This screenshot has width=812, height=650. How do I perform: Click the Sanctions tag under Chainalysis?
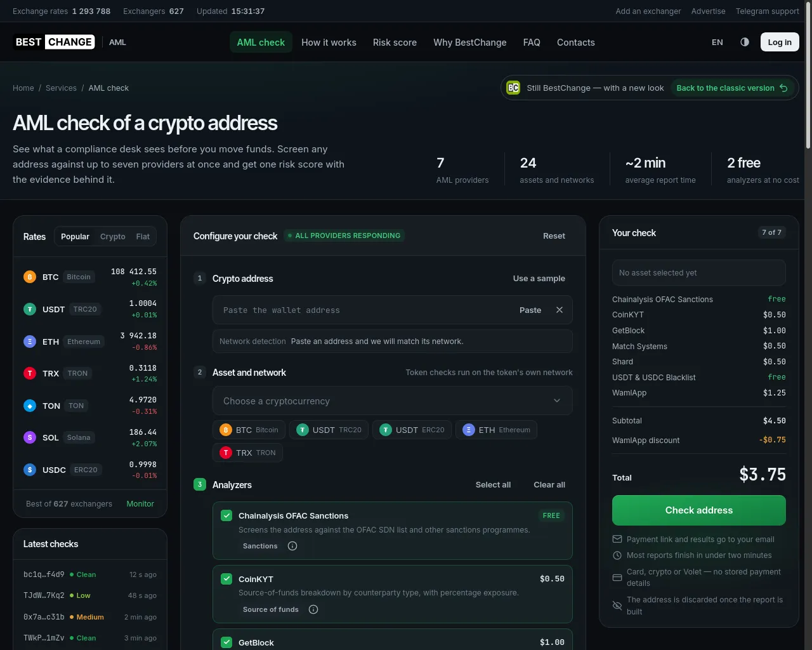[x=260, y=546]
